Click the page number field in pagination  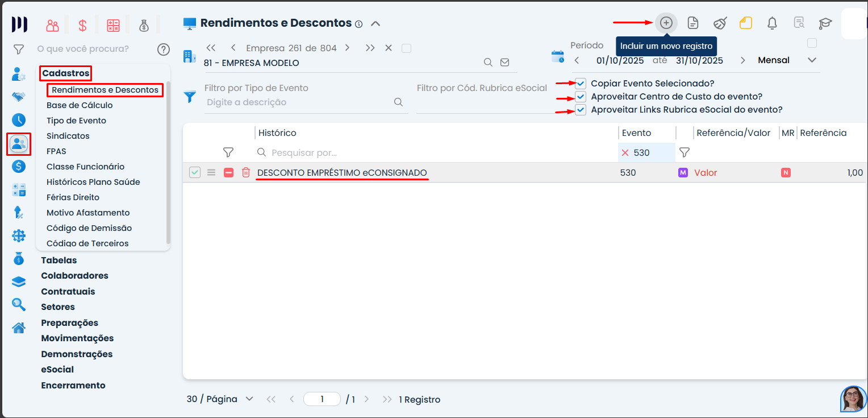point(322,399)
